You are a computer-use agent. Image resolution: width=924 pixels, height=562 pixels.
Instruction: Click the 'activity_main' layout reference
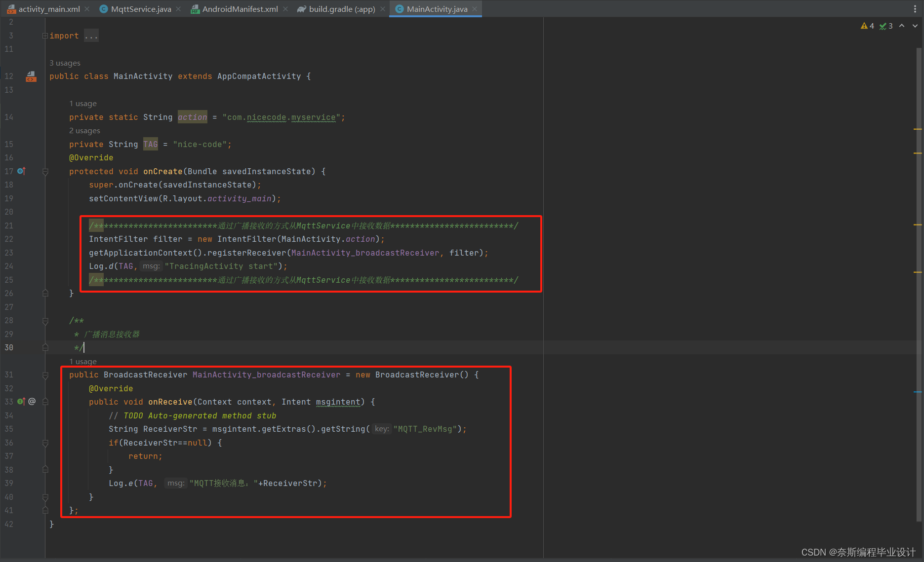click(x=240, y=198)
